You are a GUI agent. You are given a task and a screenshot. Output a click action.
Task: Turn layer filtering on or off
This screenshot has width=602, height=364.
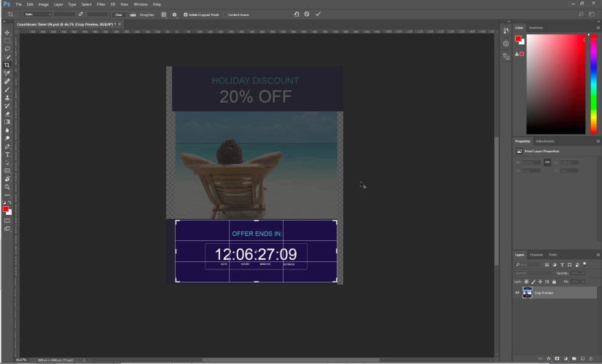[x=585, y=264]
